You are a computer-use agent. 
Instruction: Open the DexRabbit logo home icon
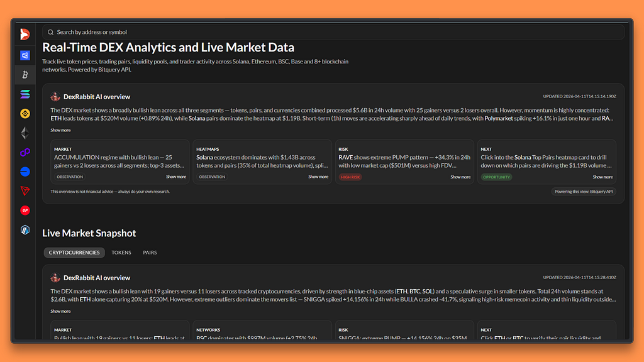click(x=25, y=34)
